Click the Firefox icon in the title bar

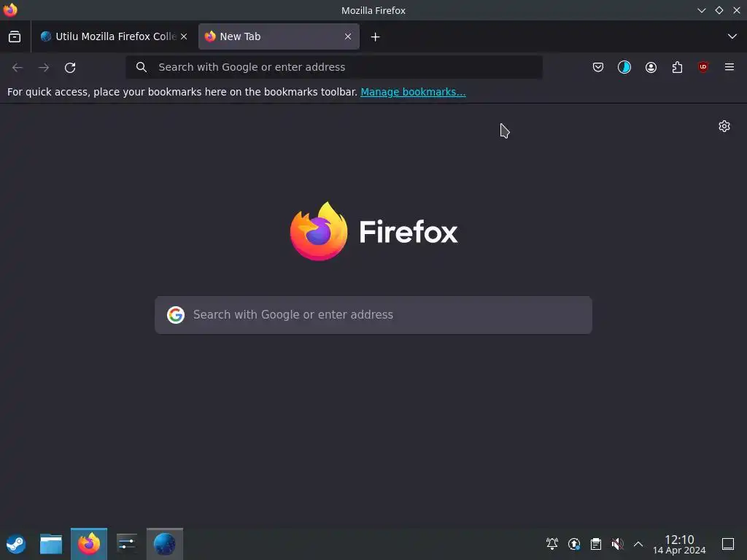pos(10,10)
